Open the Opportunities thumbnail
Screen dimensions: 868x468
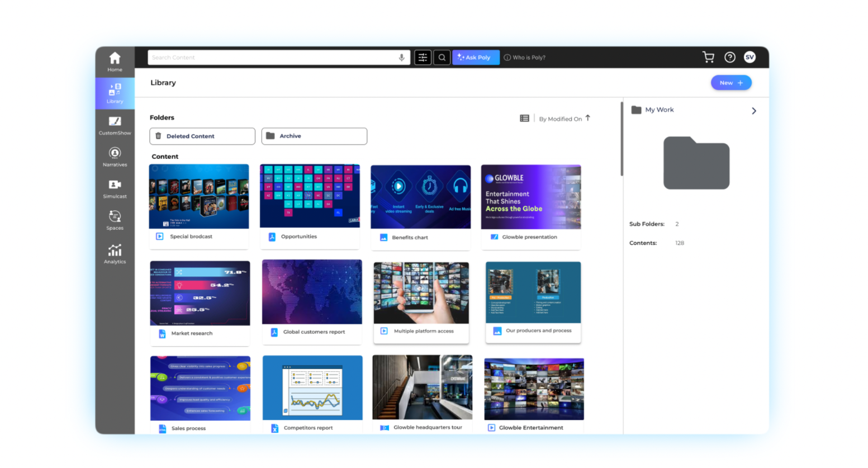(310, 196)
